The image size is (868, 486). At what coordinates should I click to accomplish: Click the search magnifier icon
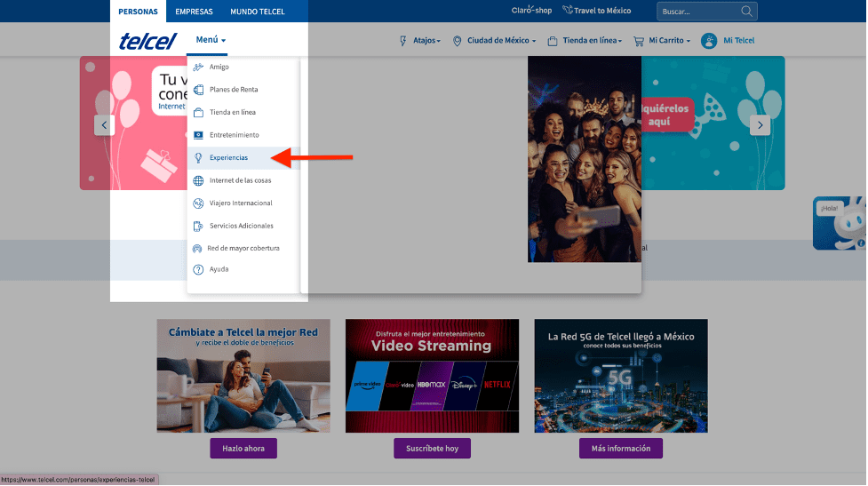[747, 12]
